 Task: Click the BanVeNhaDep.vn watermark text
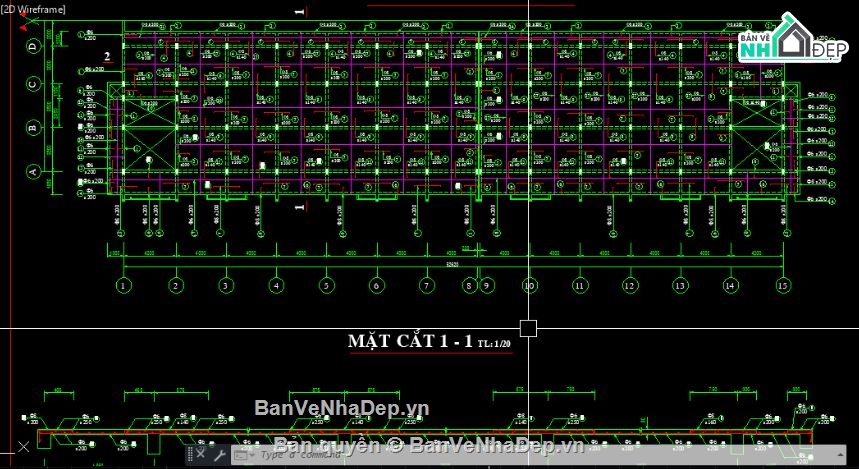341,408
